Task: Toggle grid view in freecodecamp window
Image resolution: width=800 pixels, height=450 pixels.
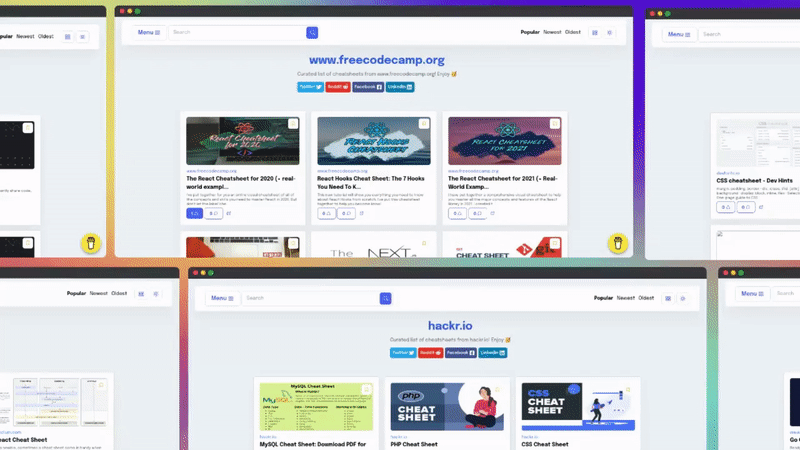Action: [594, 33]
